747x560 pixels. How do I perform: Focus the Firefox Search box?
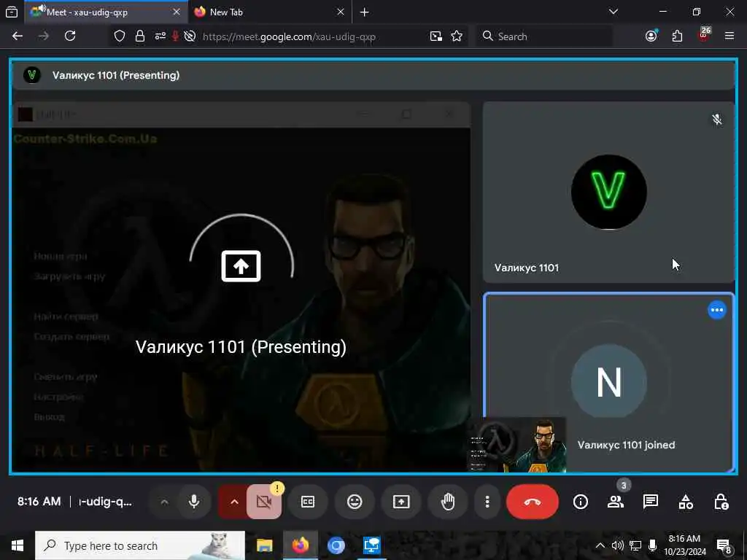point(544,36)
